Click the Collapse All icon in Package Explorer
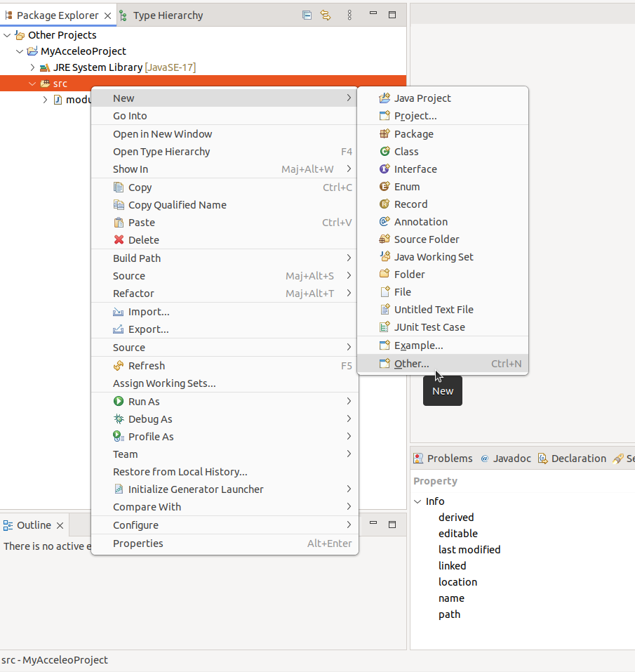The height and width of the screenshot is (672, 635). pyautogui.click(x=307, y=15)
